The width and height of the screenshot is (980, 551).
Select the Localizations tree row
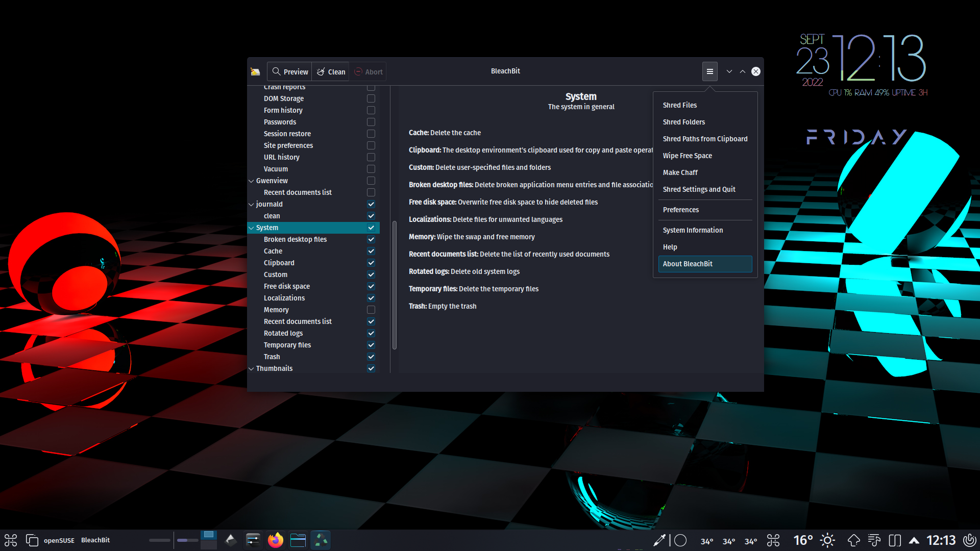(x=313, y=298)
